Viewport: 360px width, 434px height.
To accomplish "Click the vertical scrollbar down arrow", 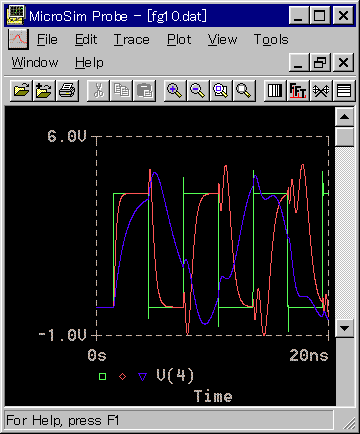I will (344, 328).
